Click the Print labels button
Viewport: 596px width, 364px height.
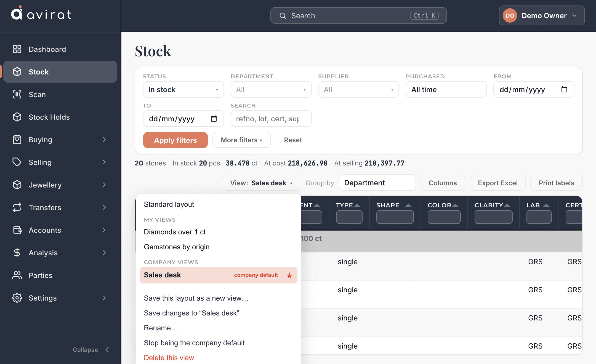point(556,183)
